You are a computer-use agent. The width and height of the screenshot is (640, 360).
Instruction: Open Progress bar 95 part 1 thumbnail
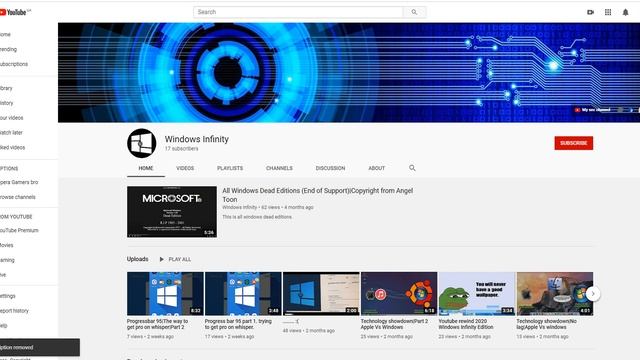coord(243,293)
